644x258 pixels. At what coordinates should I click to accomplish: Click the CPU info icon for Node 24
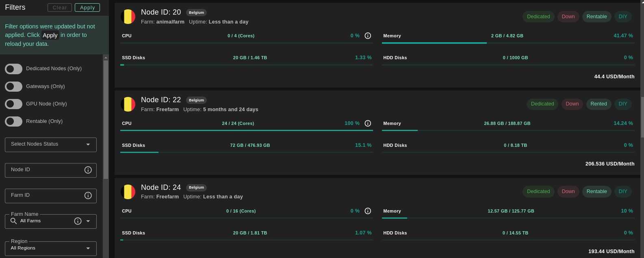[x=368, y=211]
